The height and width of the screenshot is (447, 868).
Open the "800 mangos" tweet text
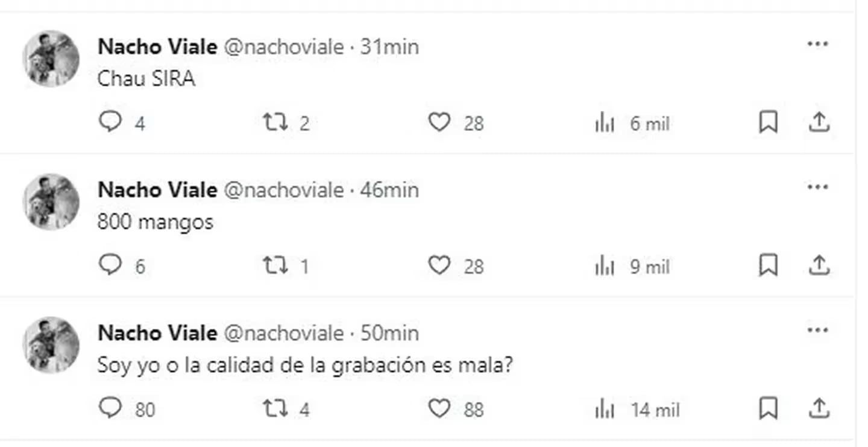(x=154, y=221)
